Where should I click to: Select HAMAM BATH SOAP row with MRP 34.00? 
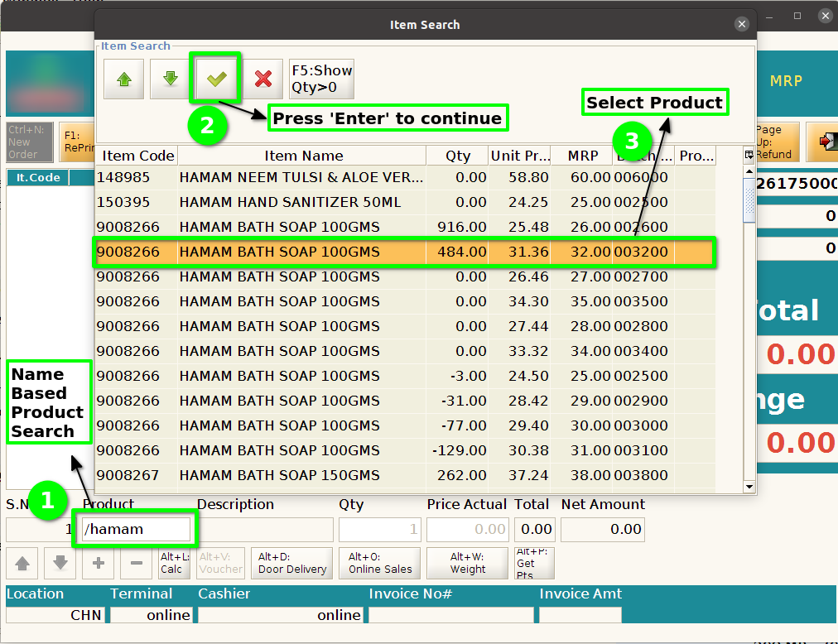[x=405, y=351]
